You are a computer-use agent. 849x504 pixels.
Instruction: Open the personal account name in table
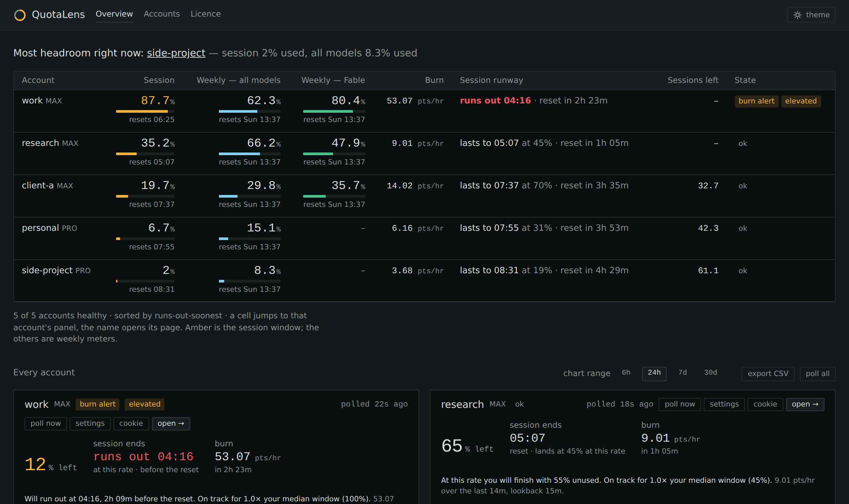40,228
